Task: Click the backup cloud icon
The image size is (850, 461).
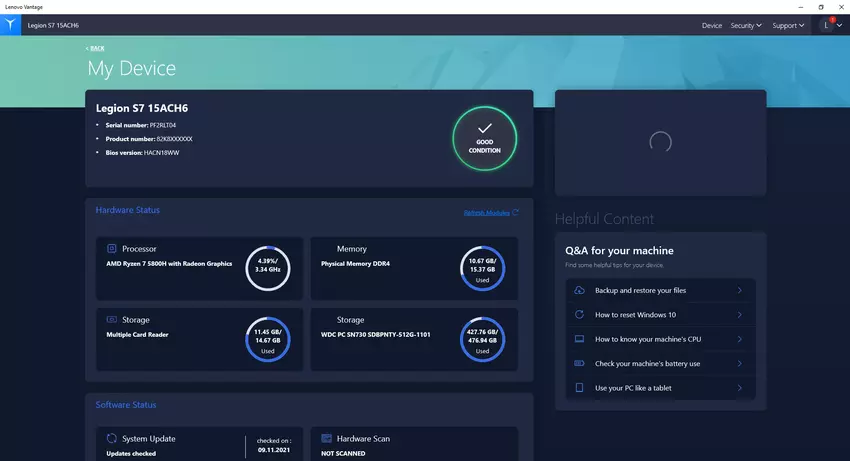Action: (x=579, y=290)
